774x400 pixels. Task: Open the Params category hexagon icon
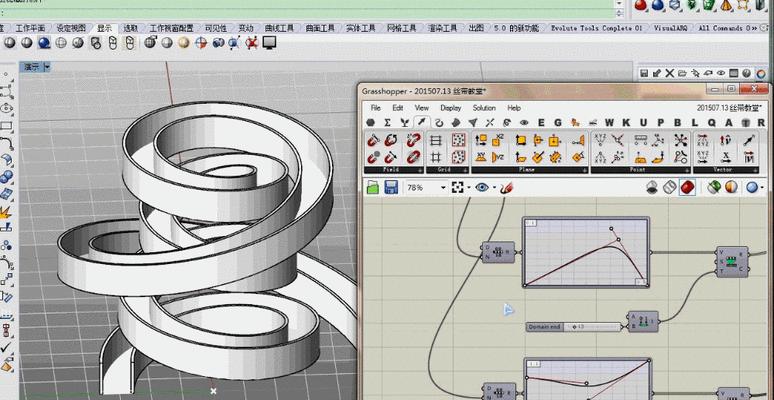pyautogui.click(x=370, y=122)
